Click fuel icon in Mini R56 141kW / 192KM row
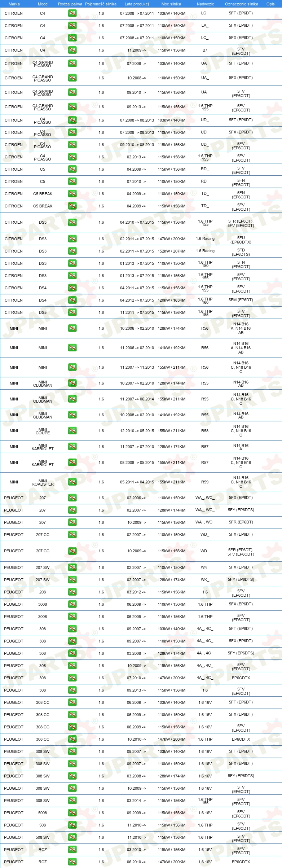The width and height of the screenshot is (282, 868). pyautogui.click(x=72, y=348)
